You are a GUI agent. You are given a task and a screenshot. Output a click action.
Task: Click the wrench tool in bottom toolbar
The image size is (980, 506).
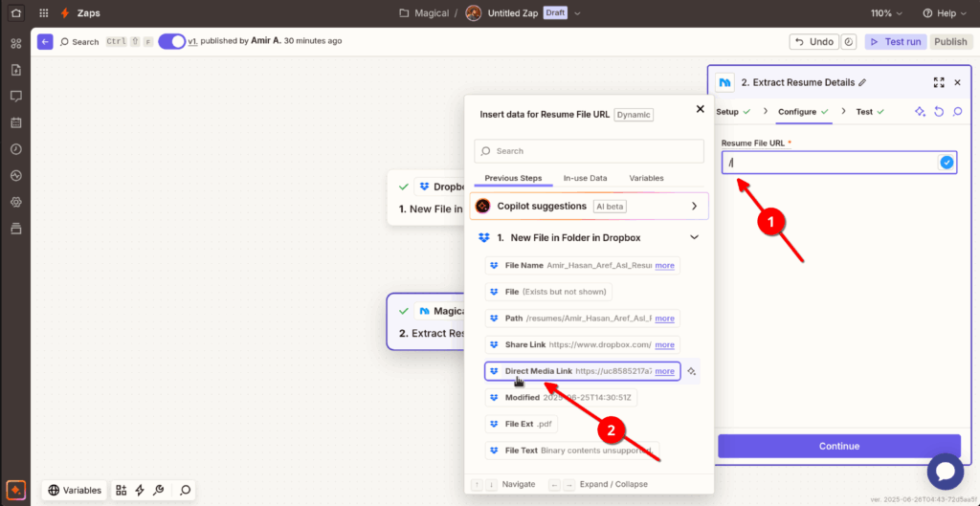[159, 490]
